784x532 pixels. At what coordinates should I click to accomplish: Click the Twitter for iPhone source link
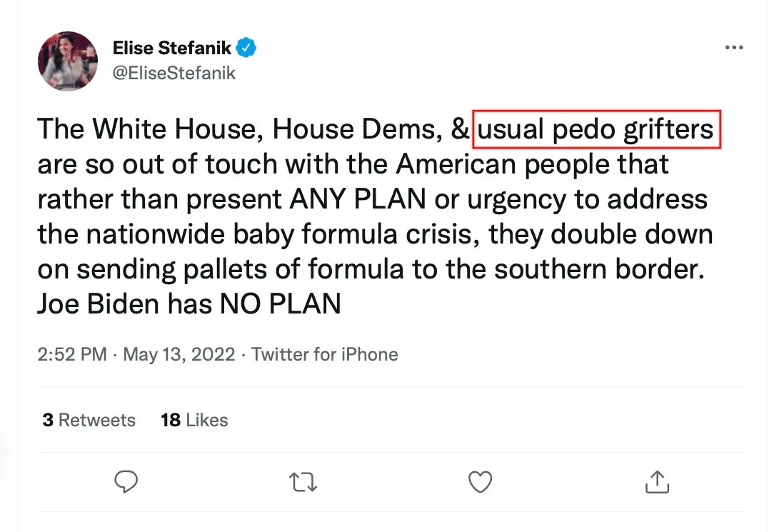325,354
